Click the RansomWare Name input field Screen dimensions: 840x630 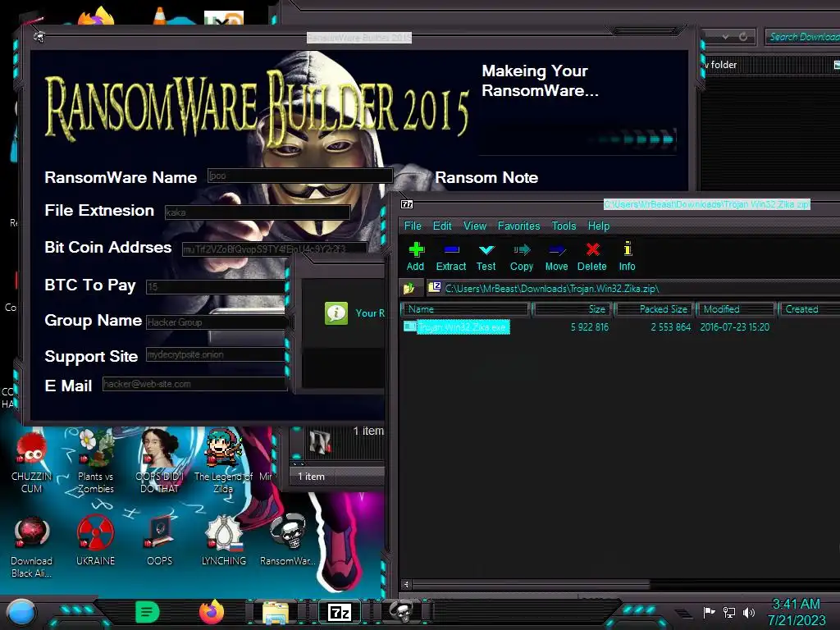click(x=299, y=176)
